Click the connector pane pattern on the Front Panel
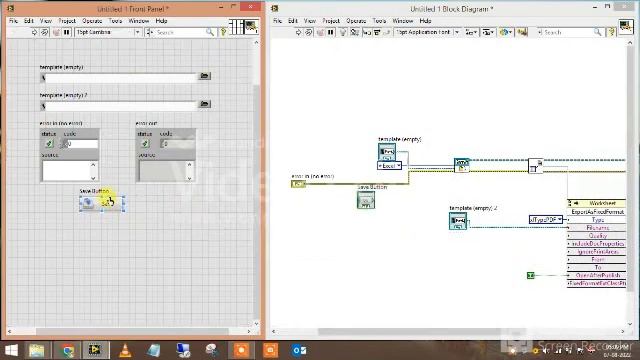This screenshot has height=360, width=640. pyautogui.click(x=236, y=27)
